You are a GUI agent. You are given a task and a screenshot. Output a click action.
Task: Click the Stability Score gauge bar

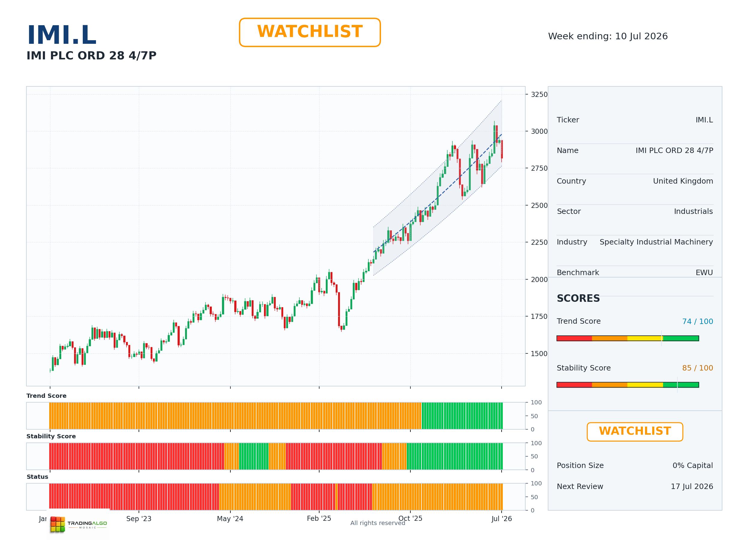pos(628,385)
